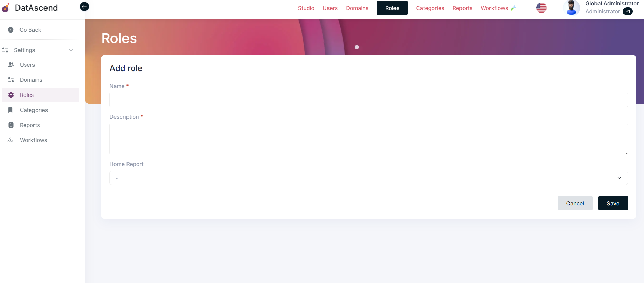The width and height of the screenshot is (644, 283).
Task: Open the Home Report dropdown
Action: 368,178
